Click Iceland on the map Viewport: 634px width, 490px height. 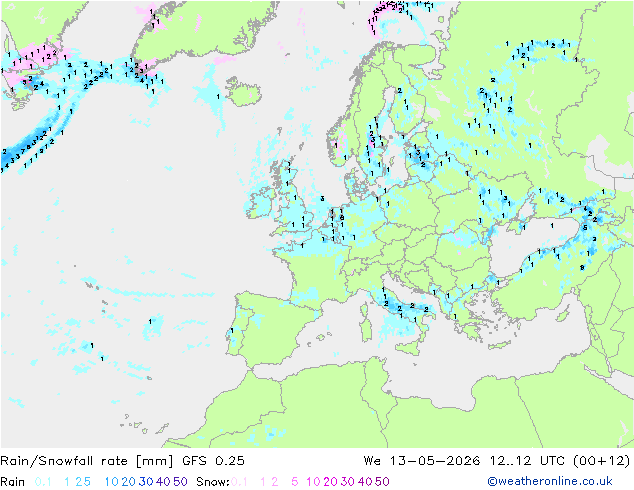(x=243, y=92)
